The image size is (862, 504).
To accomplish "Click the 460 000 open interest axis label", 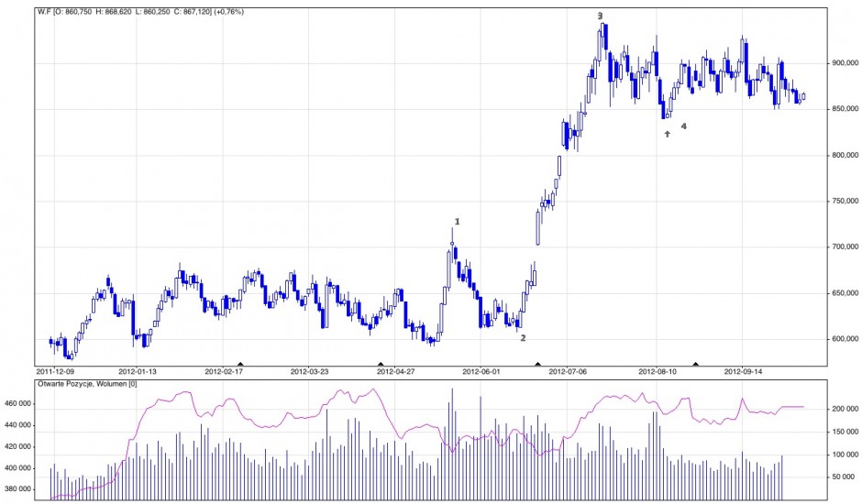I will (x=19, y=403).
